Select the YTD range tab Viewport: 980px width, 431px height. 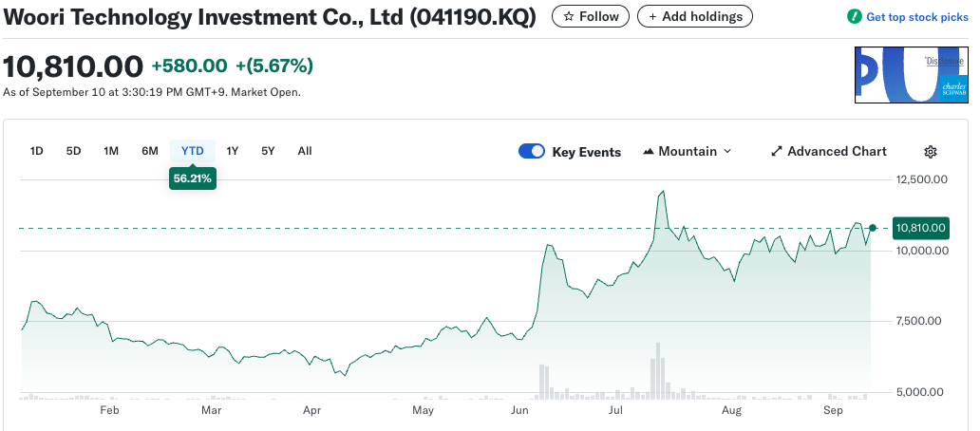coord(193,151)
